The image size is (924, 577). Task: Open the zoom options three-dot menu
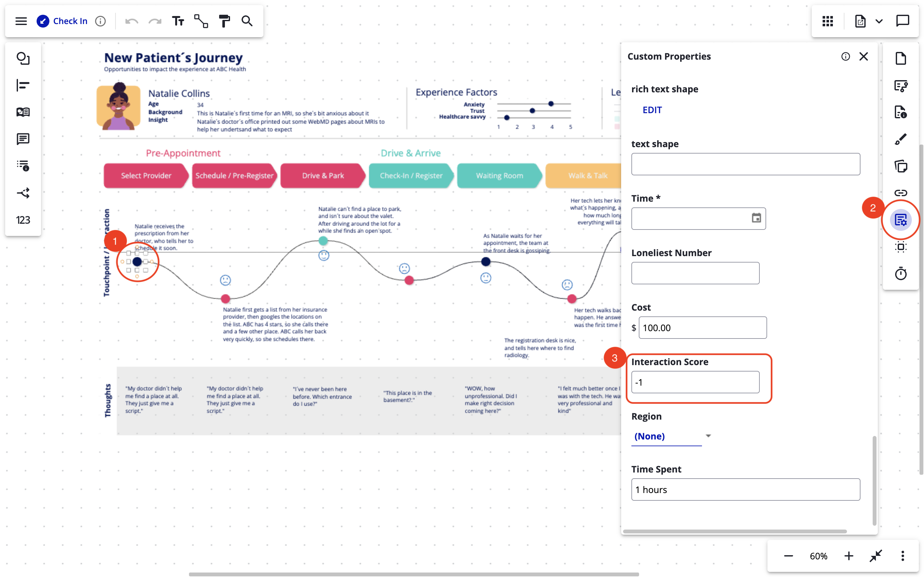[903, 556]
